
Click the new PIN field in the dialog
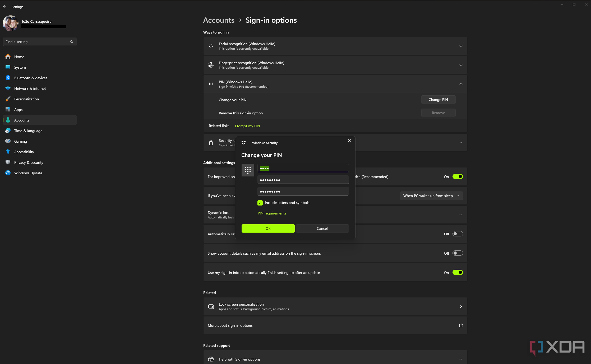[303, 180]
